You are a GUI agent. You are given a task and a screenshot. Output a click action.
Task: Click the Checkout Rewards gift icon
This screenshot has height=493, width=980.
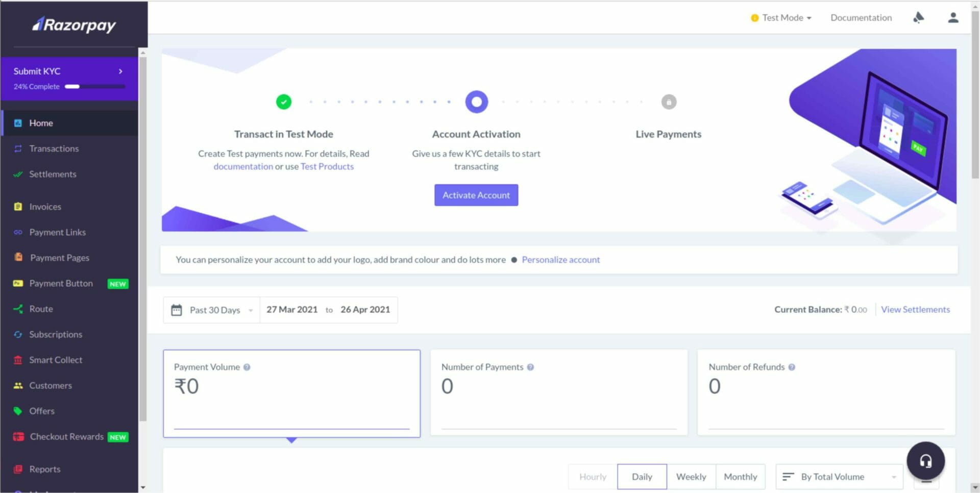tap(18, 436)
